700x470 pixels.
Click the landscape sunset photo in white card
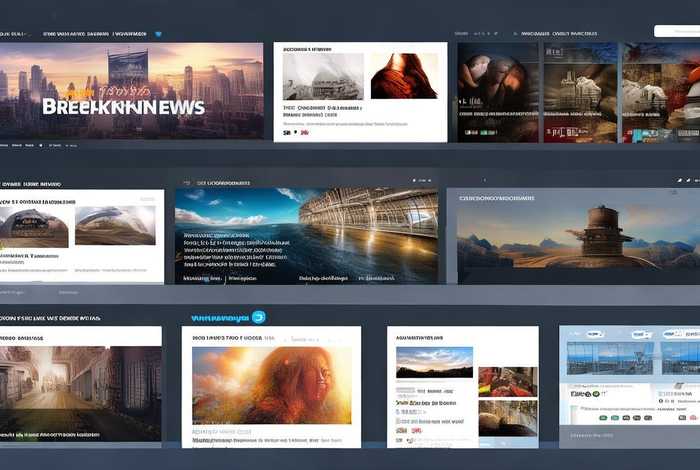pyautogui.click(x=434, y=362)
